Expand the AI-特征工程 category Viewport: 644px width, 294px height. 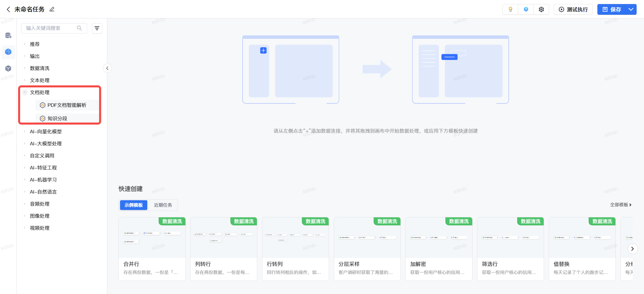[25, 168]
